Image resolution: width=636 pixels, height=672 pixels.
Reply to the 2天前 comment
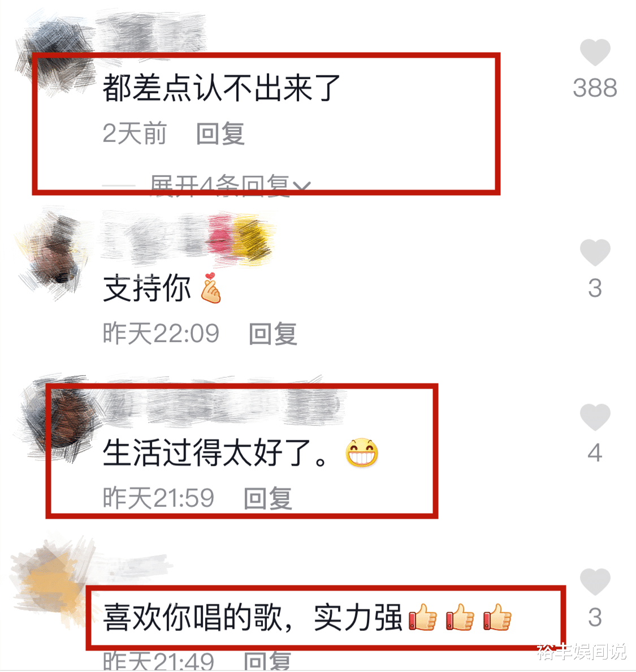[x=220, y=133]
